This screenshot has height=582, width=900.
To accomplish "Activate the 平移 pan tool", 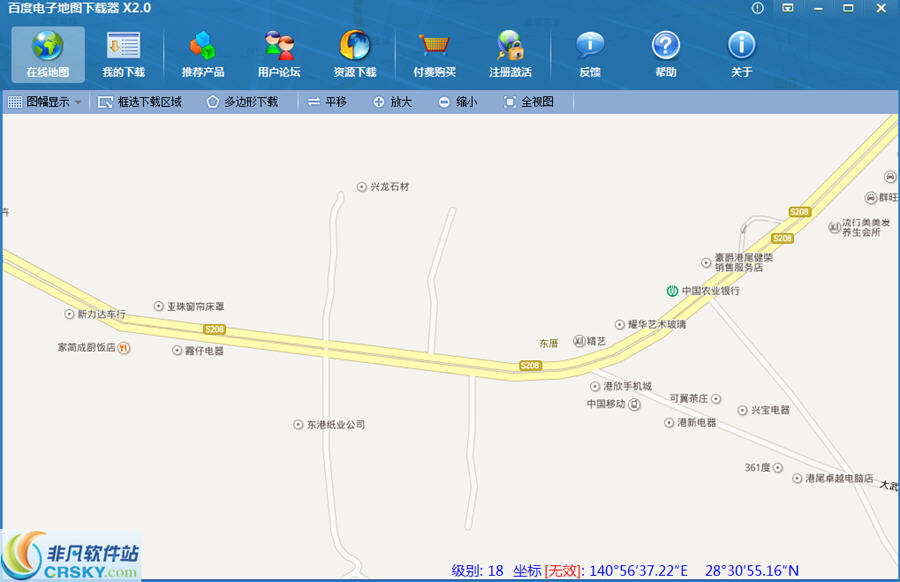I will [327, 102].
